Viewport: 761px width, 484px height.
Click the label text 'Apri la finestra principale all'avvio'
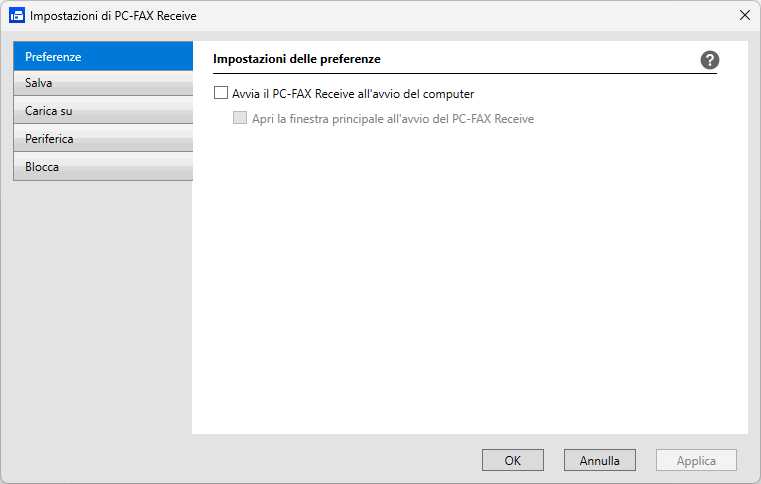click(393, 118)
